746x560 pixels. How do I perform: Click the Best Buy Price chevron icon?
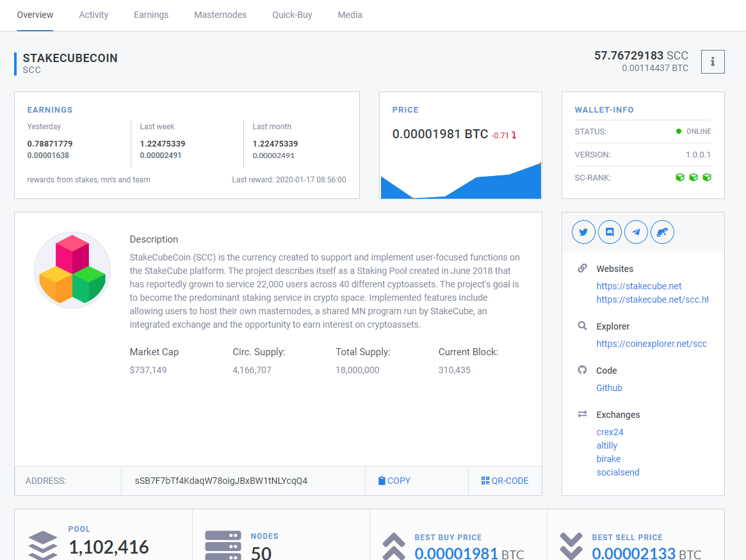tap(393, 546)
